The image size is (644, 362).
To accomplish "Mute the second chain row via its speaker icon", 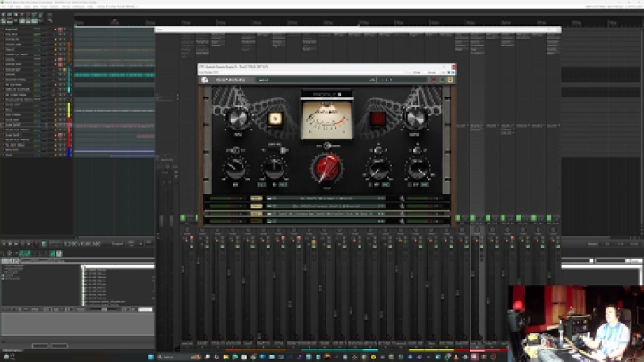I will pos(402,206).
